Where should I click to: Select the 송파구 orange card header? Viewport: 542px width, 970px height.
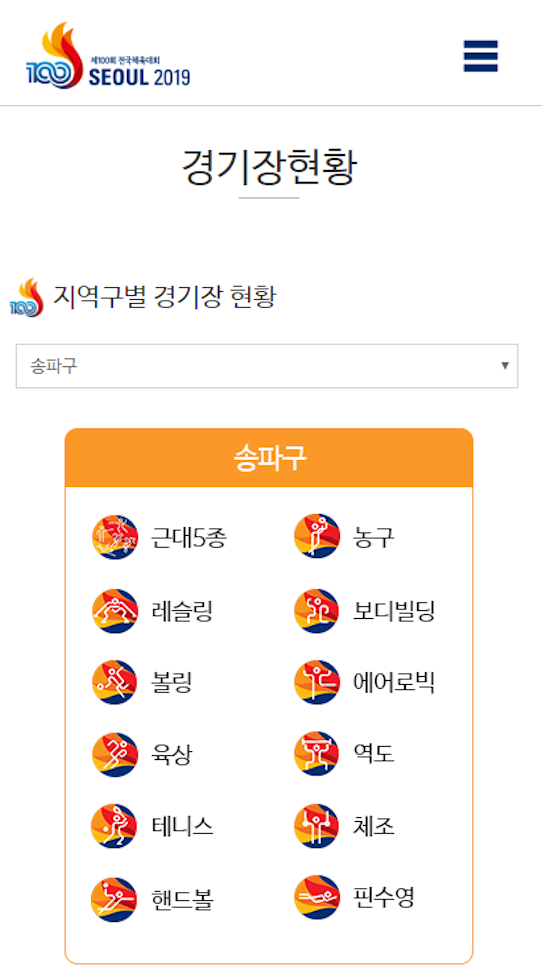click(269, 458)
